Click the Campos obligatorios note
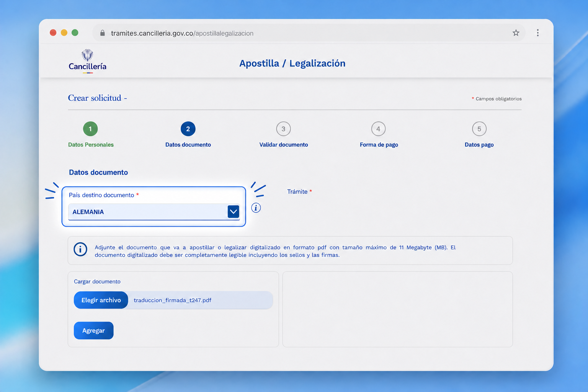 (497, 99)
